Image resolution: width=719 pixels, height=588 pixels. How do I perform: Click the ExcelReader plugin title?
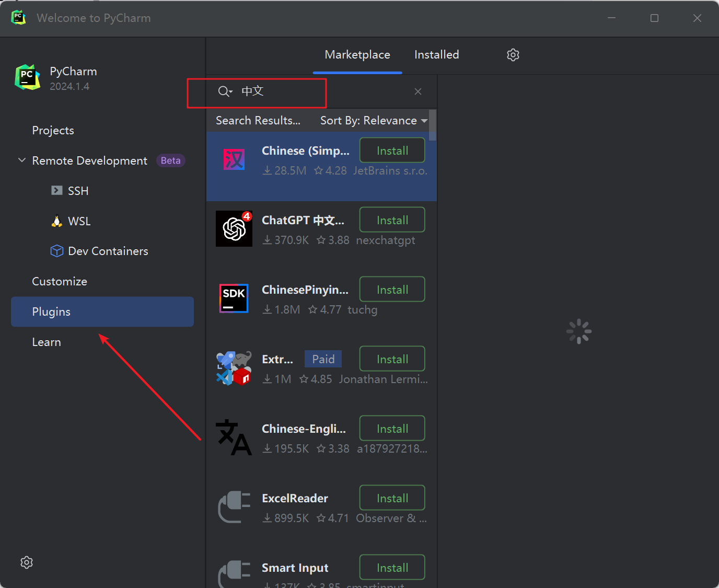coord(295,499)
